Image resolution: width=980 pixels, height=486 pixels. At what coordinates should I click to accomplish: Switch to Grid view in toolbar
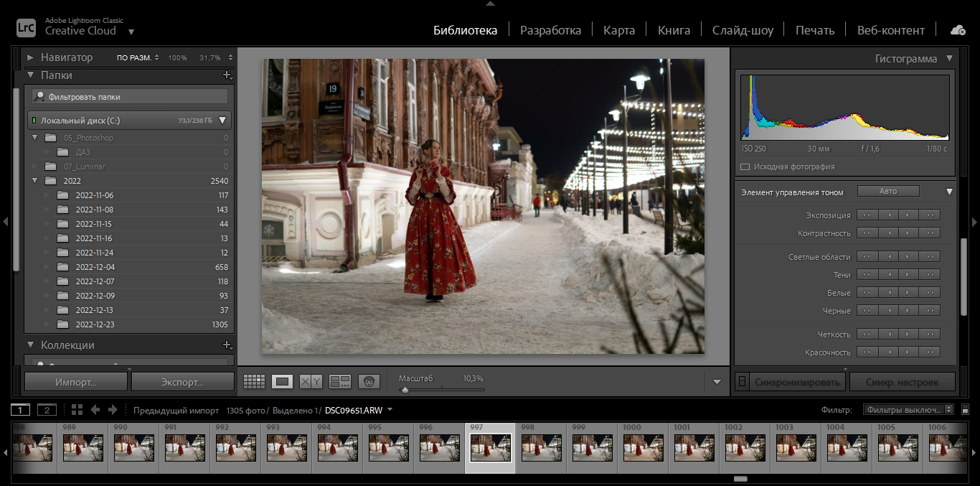254,382
